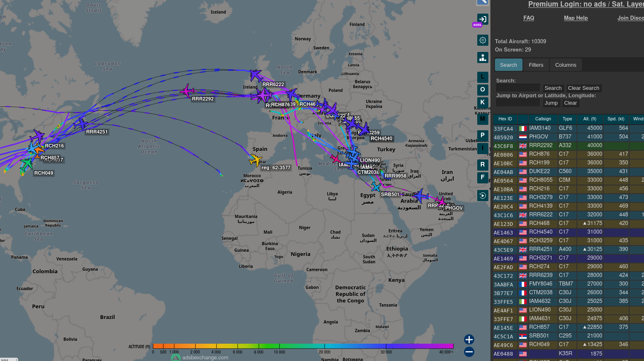Sort the table by Alt. (ft) column
The width and height of the screenshot is (644, 361).
pos(590,119)
